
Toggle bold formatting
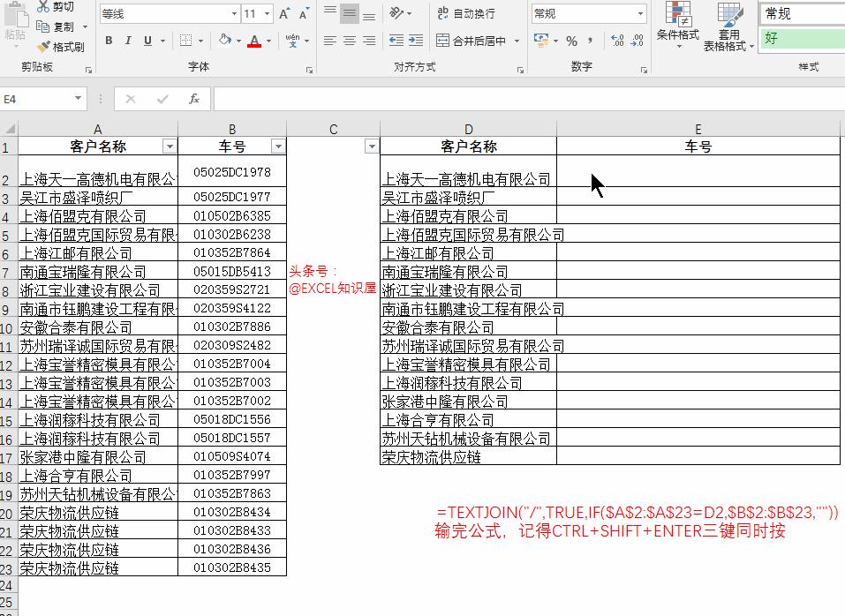click(x=109, y=41)
